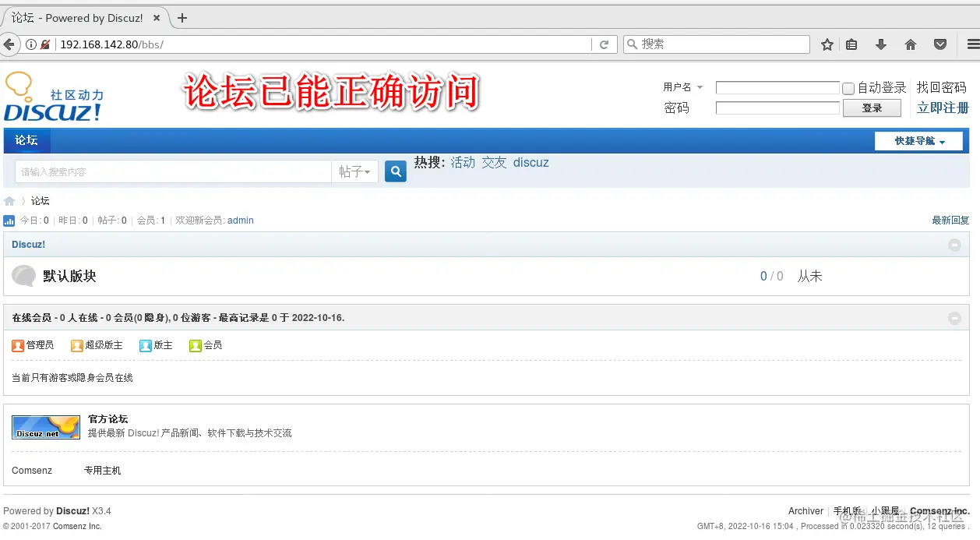Open the 用户名 login type dropdown
980x540 pixels.
click(683, 87)
